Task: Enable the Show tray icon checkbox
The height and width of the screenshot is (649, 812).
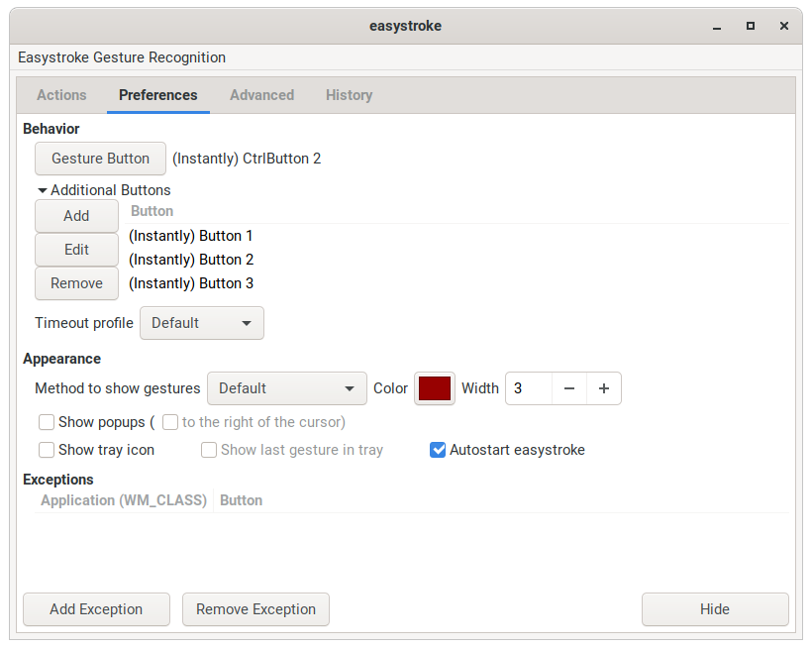Action: click(x=47, y=450)
